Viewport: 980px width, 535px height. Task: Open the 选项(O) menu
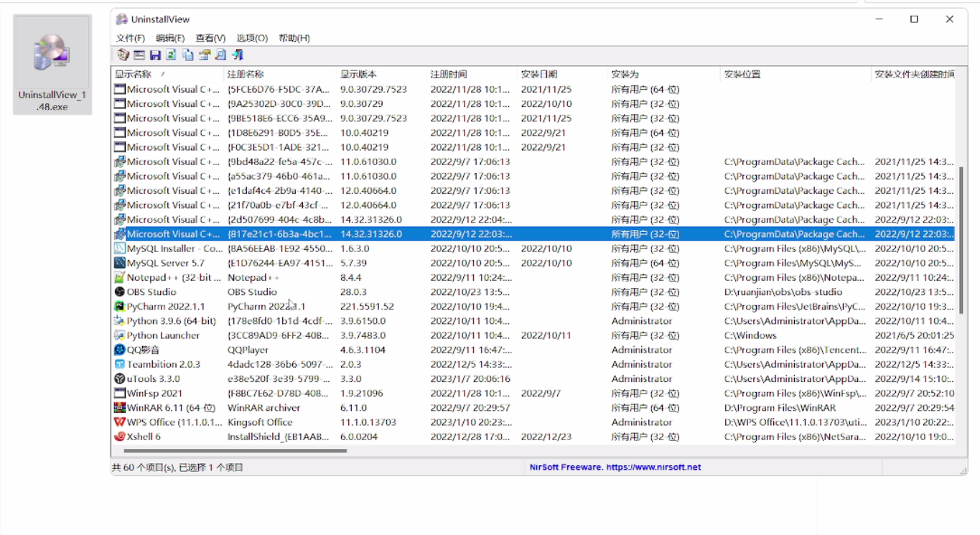(252, 38)
